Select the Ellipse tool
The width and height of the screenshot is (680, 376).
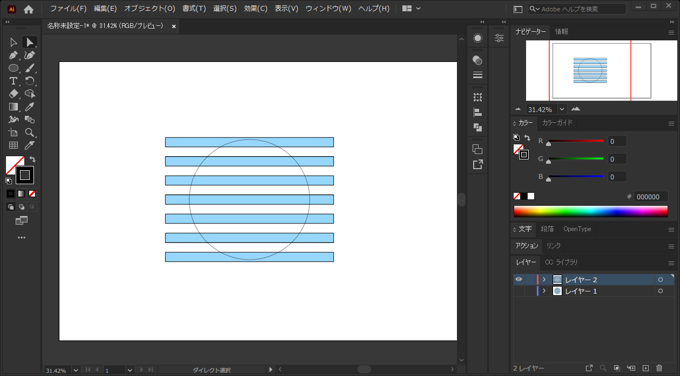13,68
